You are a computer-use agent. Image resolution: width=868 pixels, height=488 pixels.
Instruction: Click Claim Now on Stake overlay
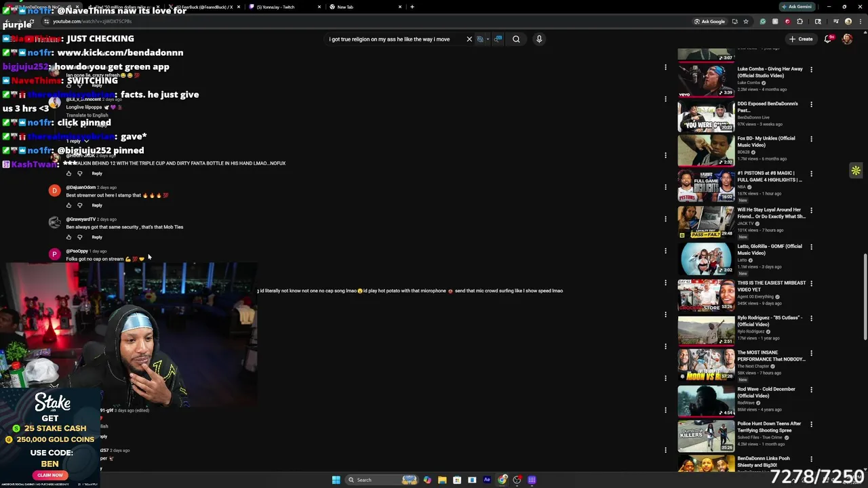(x=50, y=475)
